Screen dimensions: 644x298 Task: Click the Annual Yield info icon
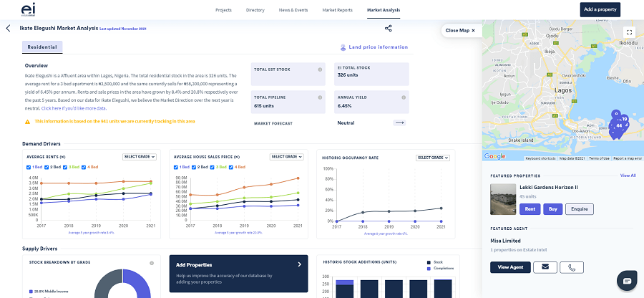(404, 97)
